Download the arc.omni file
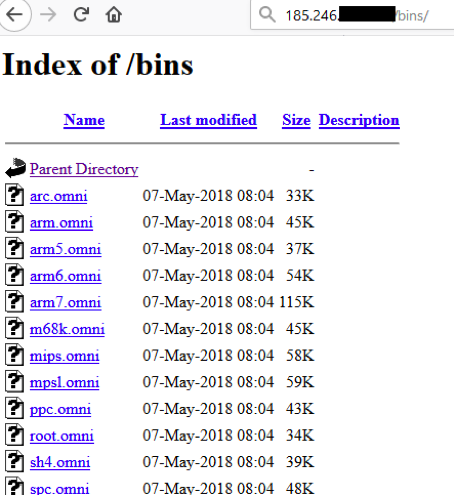Screen dimensions: 454x495 (59, 196)
